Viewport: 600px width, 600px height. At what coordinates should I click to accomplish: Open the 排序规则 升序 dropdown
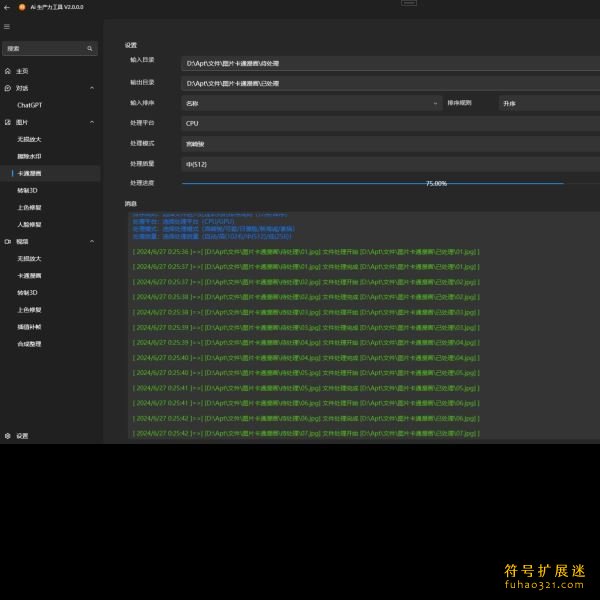pyautogui.click(x=548, y=103)
